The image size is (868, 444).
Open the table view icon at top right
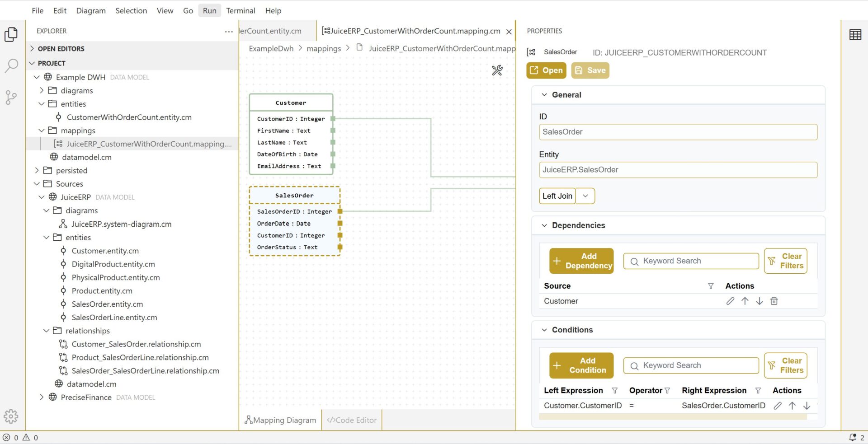(x=855, y=35)
